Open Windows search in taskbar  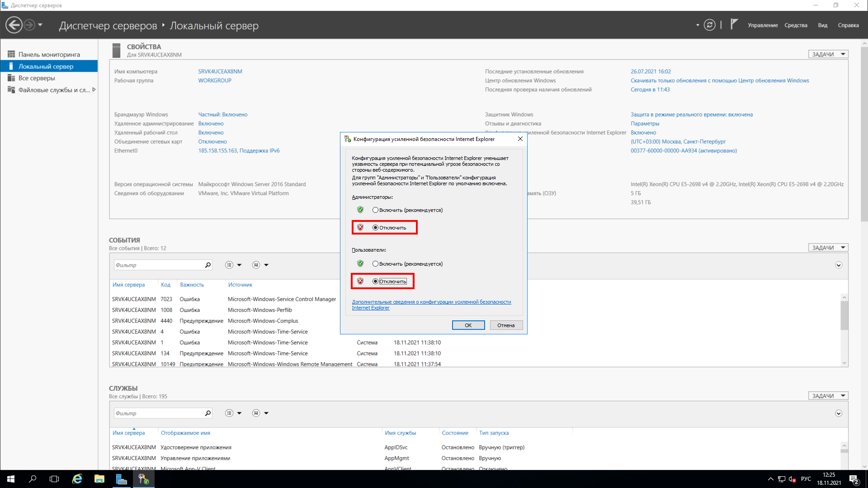(33, 479)
